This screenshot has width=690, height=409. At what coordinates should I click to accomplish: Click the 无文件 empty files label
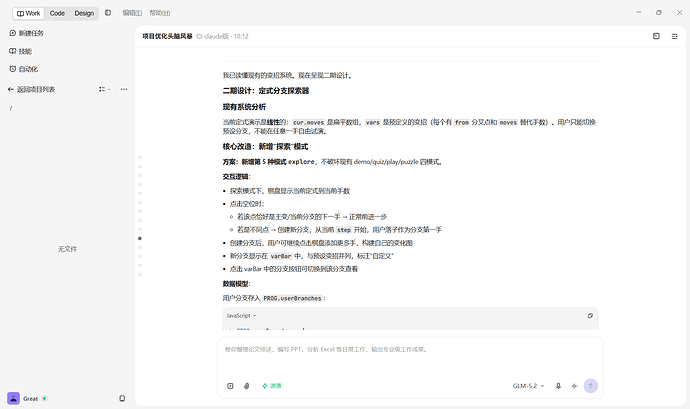click(x=67, y=249)
